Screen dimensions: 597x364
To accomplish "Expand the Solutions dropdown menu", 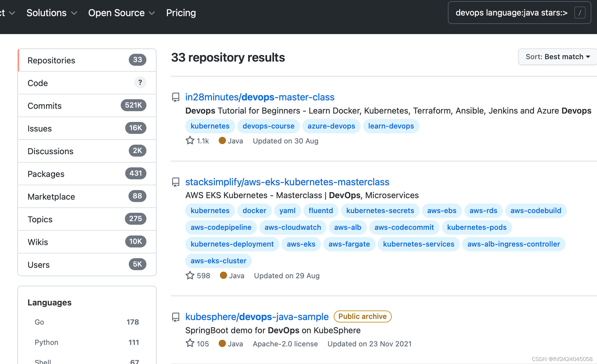I will pyautogui.click(x=52, y=13).
